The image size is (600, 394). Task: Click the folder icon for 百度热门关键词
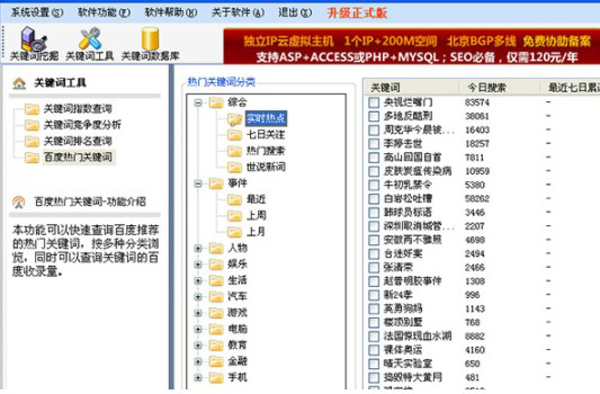pyautogui.click(x=32, y=158)
